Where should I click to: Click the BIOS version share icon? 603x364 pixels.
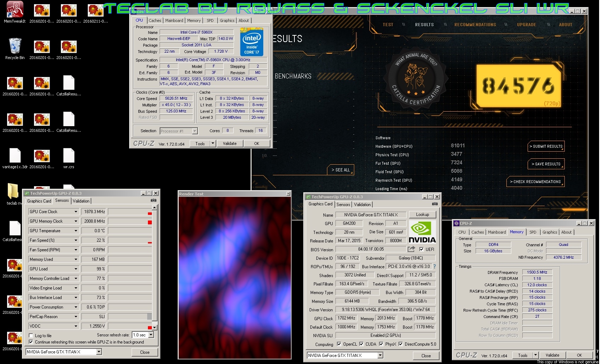tap(411, 249)
